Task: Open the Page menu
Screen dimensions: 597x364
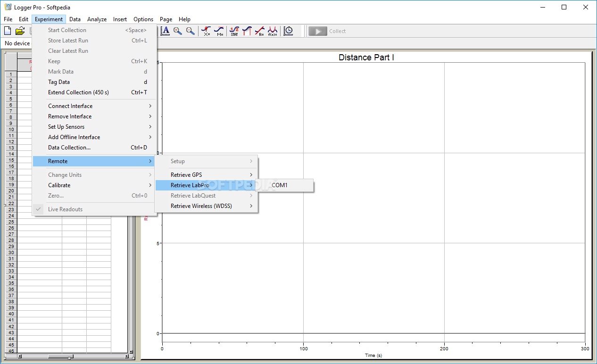Action: click(166, 19)
